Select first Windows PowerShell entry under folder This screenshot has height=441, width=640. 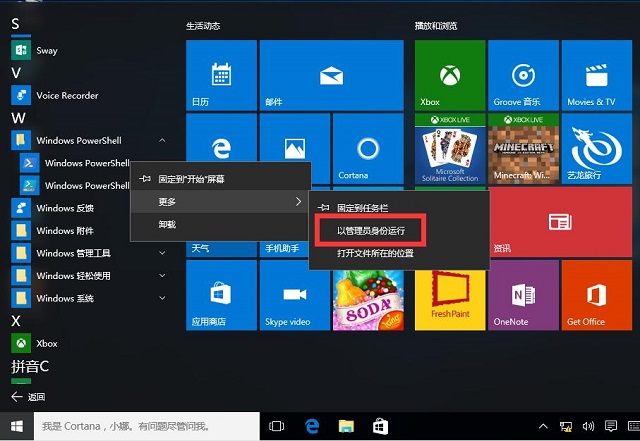pos(75,163)
